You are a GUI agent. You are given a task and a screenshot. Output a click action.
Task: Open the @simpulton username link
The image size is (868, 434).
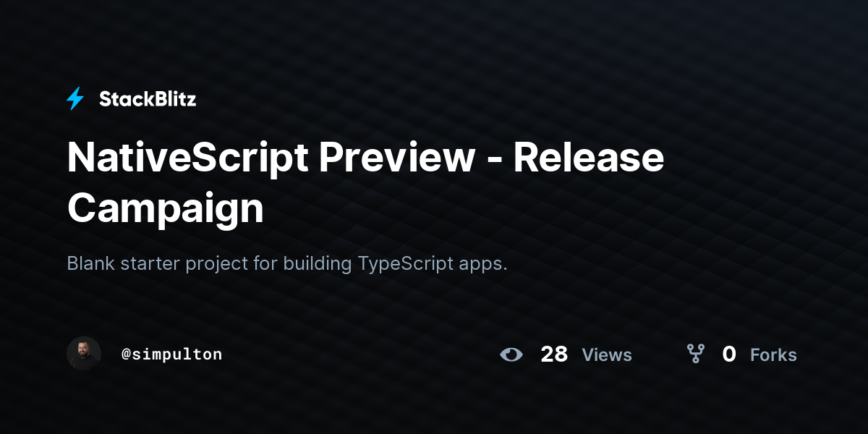coord(172,354)
